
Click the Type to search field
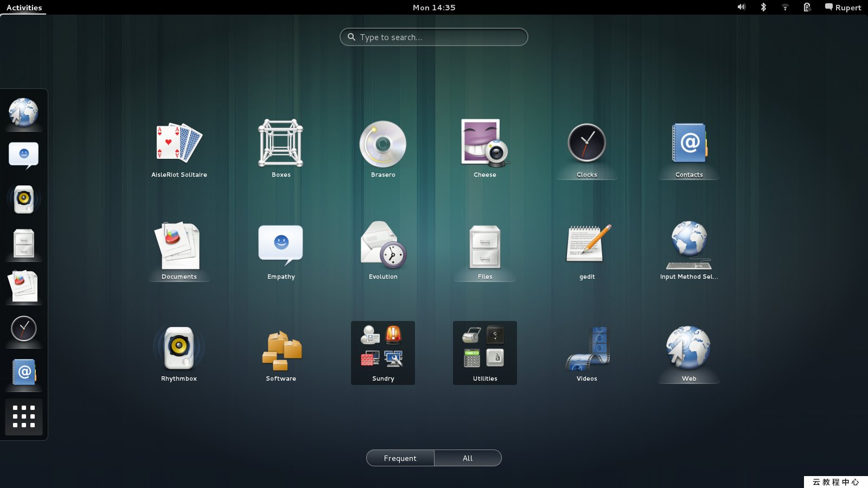[x=433, y=37]
